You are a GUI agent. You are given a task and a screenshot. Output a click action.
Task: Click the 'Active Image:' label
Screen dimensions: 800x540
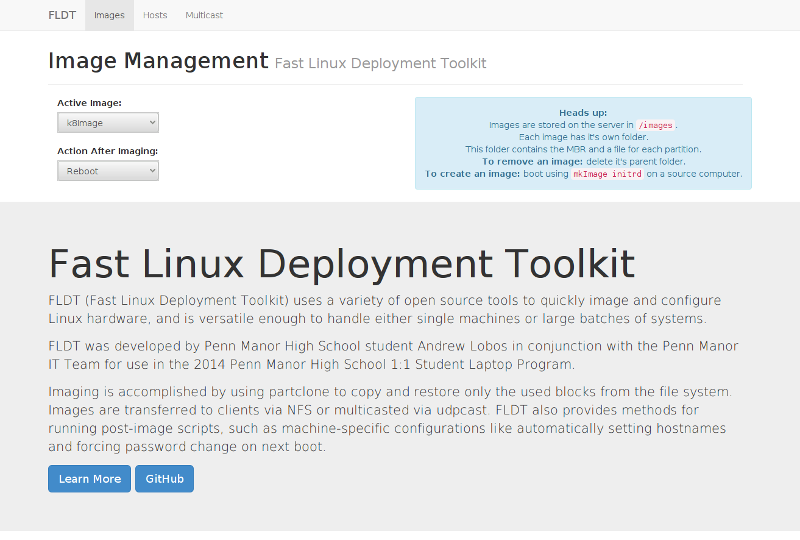coord(89,103)
